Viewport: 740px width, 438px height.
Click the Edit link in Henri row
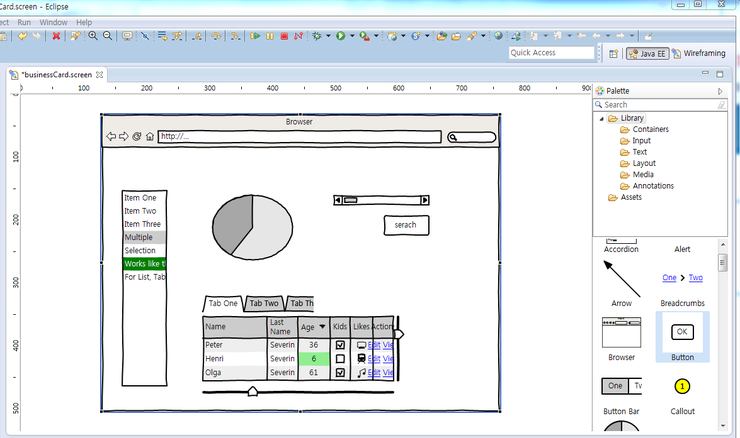[374, 359]
